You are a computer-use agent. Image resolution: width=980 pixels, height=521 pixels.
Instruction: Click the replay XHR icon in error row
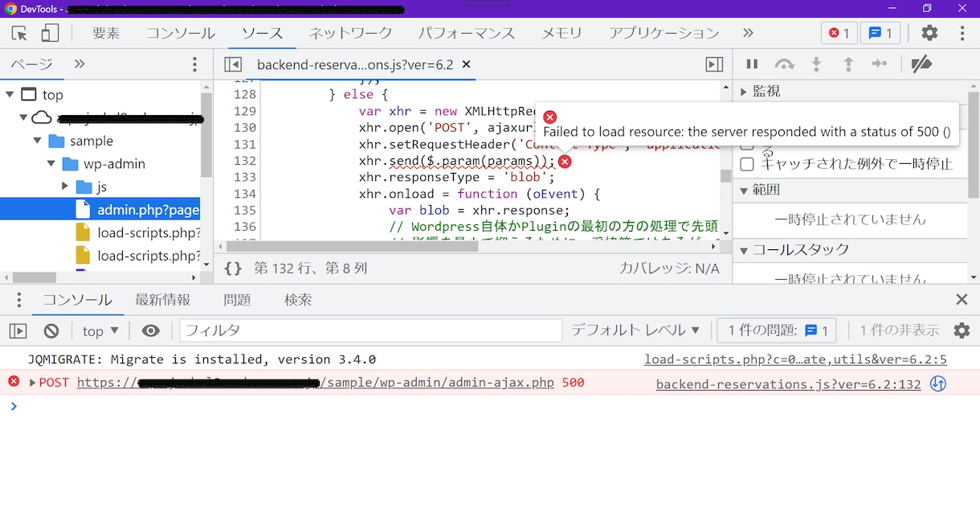coord(937,384)
